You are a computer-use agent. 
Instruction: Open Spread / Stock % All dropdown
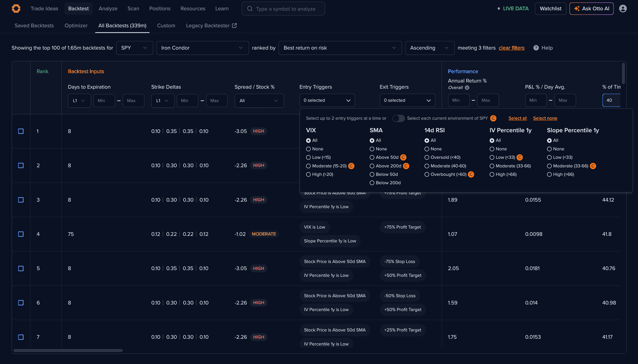(x=259, y=100)
